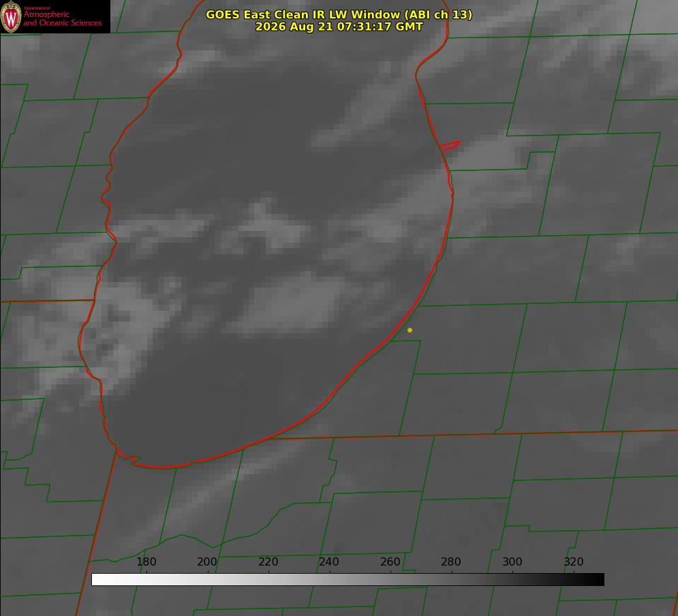The width and height of the screenshot is (678, 616).
Task: Click the Atmospheric and Oceanic Sciences text
Action: [62, 18]
